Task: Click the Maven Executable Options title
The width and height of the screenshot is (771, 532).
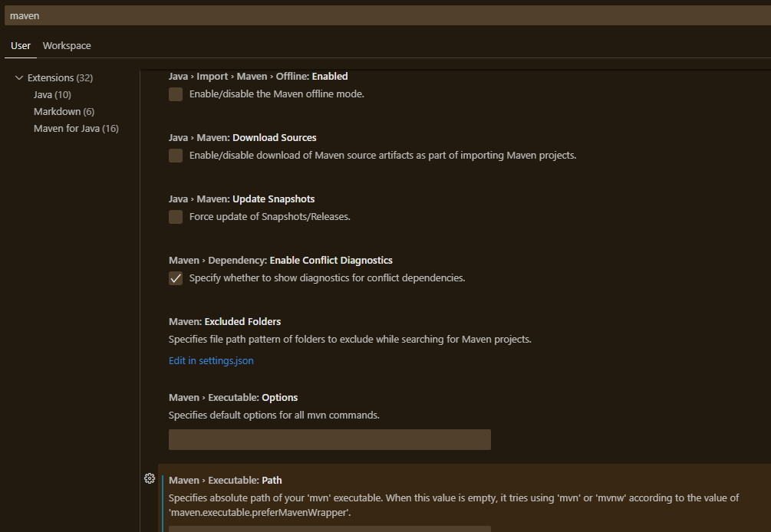Action: tap(233, 397)
